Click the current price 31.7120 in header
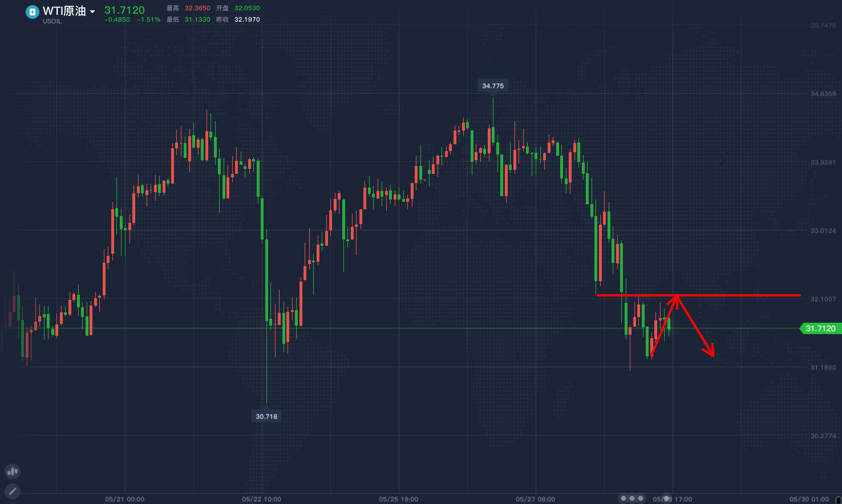Viewport: 842px width, 504px height. pyautogui.click(x=124, y=10)
